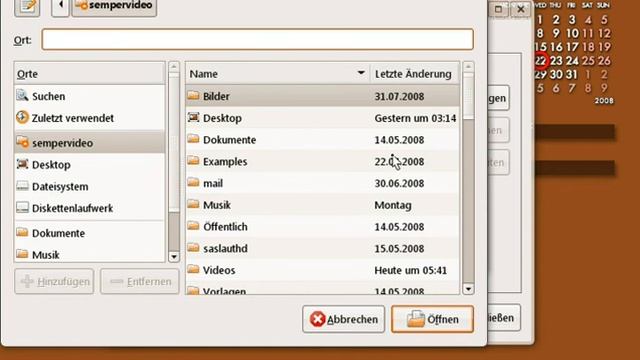Screen dimensions: 640x360
Task: Click the Musik folder icon in Orte
Action: pyautogui.click(x=22, y=254)
